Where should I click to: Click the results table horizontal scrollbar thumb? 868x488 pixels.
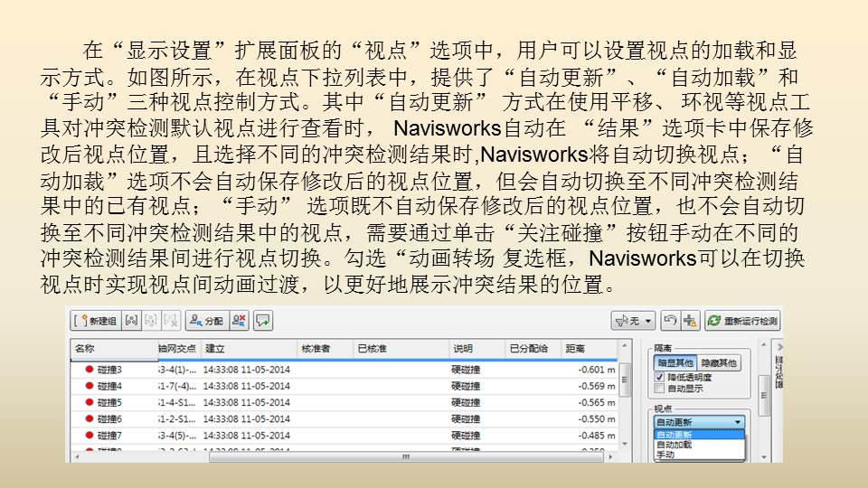(406, 457)
